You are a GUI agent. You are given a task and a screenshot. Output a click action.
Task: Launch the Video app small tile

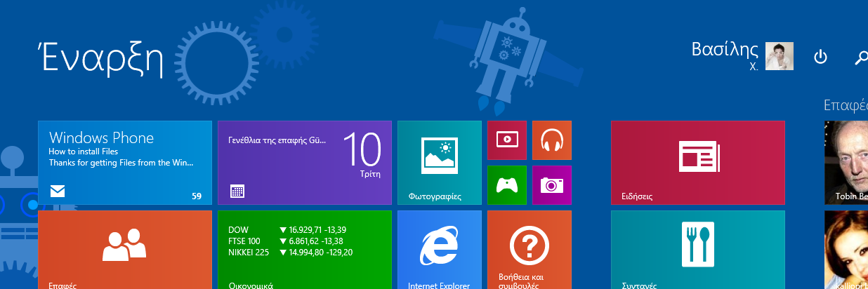[x=507, y=140]
